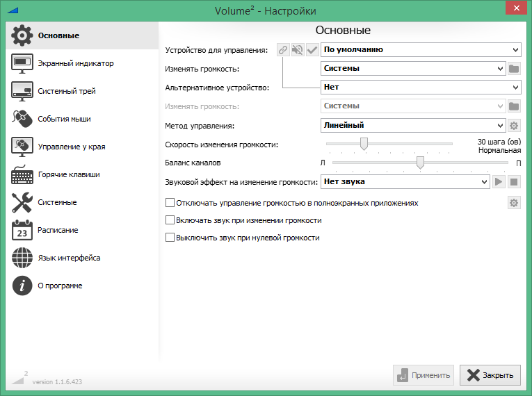Open gear settings next to Метод управления
Image resolution: width=532 pixels, height=396 pixels.
514,126
